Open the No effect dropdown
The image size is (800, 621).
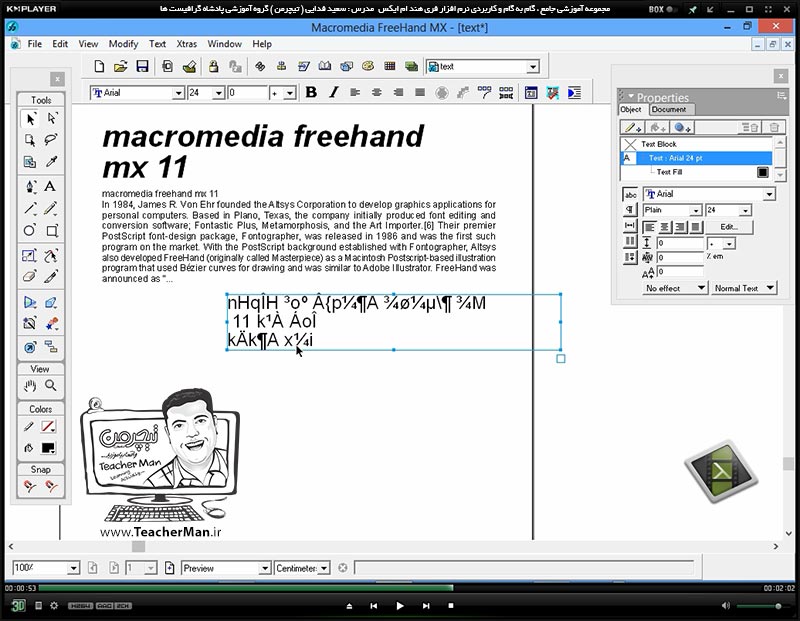[x=674, y=288]
